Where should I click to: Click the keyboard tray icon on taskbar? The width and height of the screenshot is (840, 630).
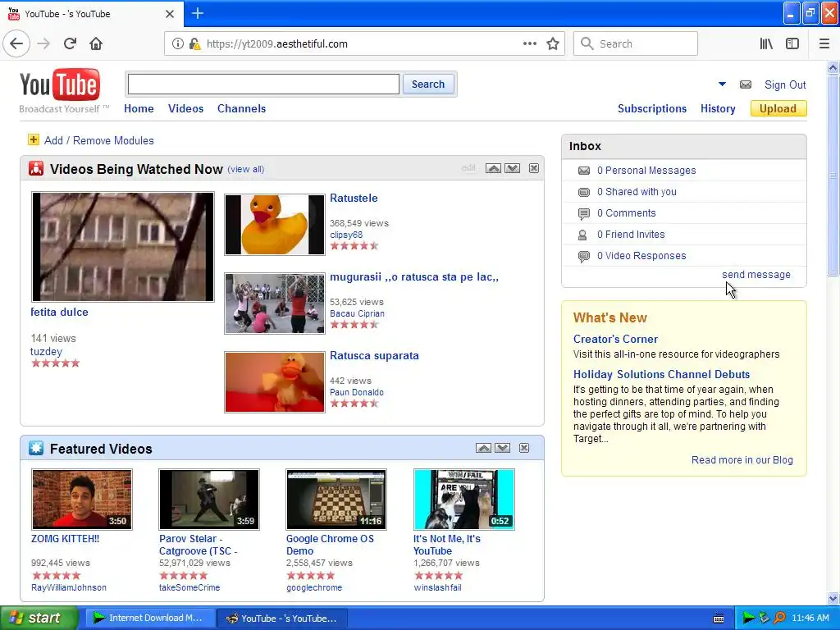coord(719,619)
